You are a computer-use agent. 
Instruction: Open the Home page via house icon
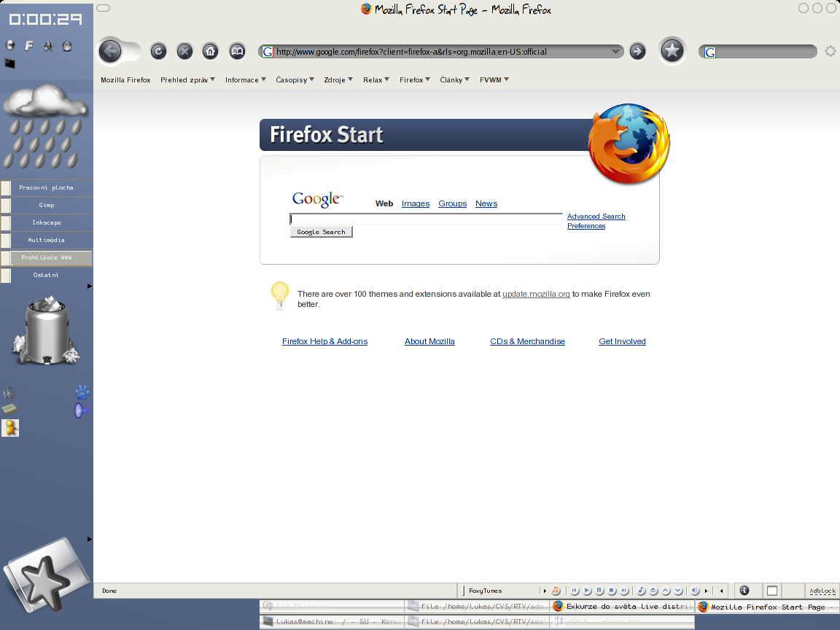click(x=211, y=52)
